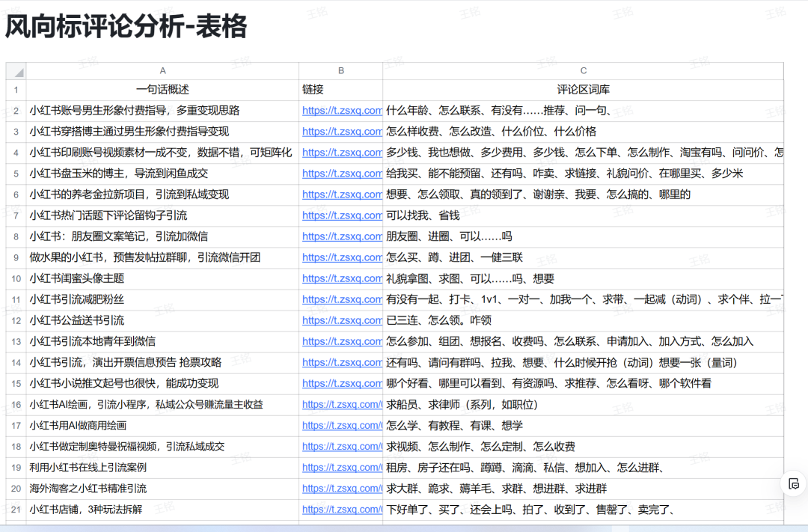Select cell 小红书穿搭博主通过男生形象付费指导变现

(162, 132)
